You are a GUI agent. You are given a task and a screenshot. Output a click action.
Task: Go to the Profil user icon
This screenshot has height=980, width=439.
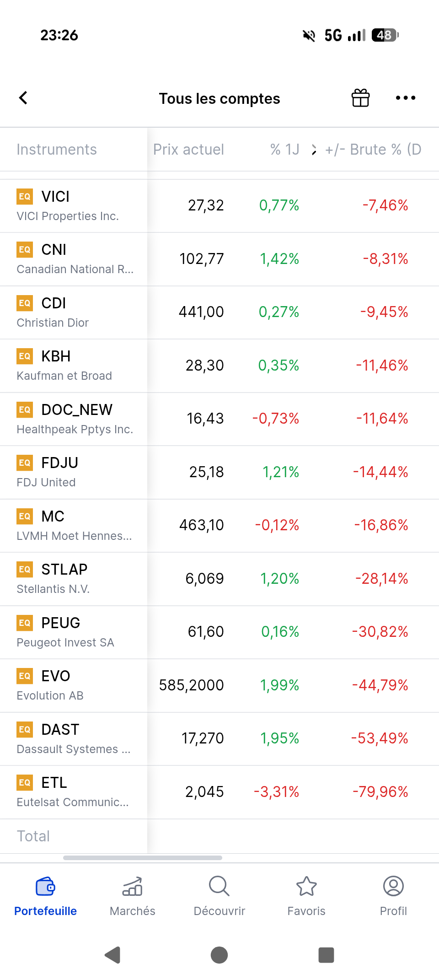coord(393,887)
